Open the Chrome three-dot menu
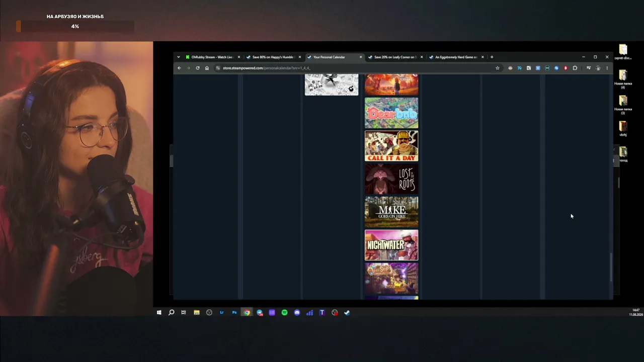Image resolution: width=644 pixels, height=362 pixels. 607,68
